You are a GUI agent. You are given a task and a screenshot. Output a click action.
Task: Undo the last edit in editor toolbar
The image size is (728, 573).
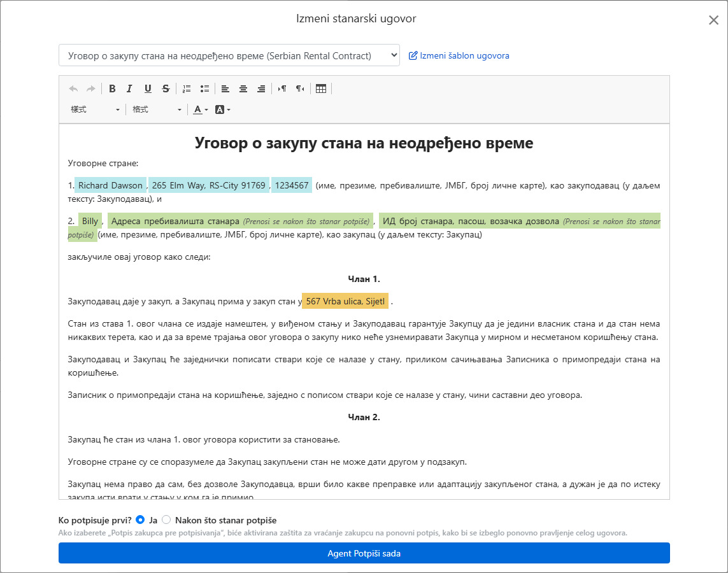coord(73,88)
